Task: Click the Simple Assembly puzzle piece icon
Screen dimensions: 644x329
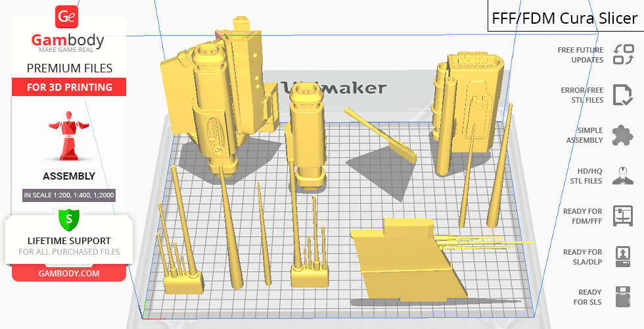Action: point(622,136)
